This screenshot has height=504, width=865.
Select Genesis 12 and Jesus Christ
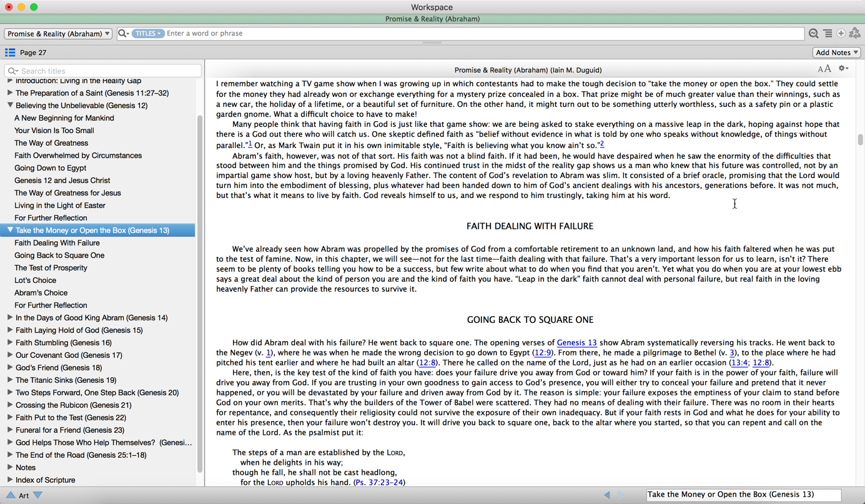pyautogui.click(x=62, y=180)
